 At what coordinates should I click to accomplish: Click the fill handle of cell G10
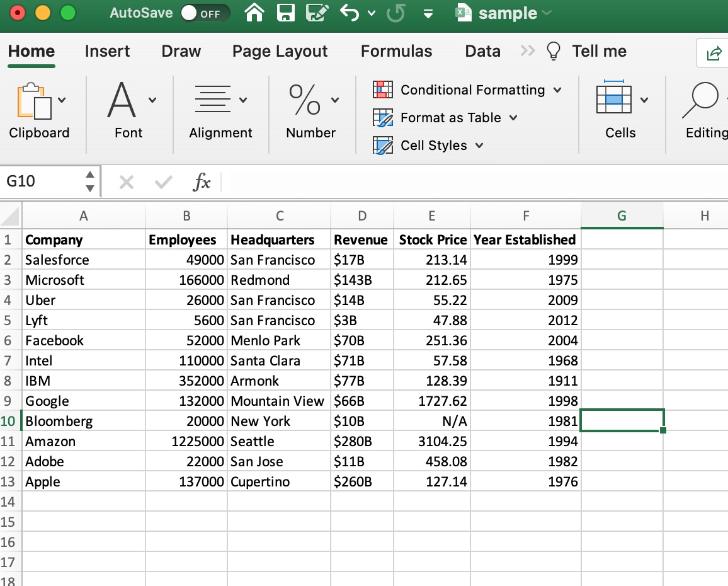click(663, 430)
